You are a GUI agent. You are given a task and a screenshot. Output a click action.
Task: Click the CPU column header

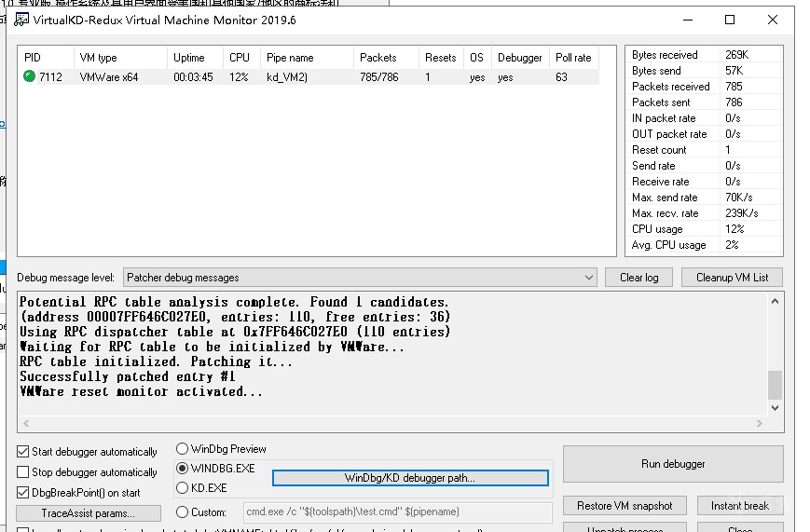tap(241, 58)
